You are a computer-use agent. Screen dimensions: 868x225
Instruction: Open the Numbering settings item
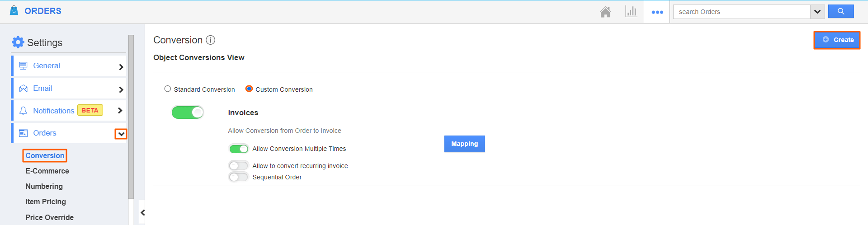44,186
